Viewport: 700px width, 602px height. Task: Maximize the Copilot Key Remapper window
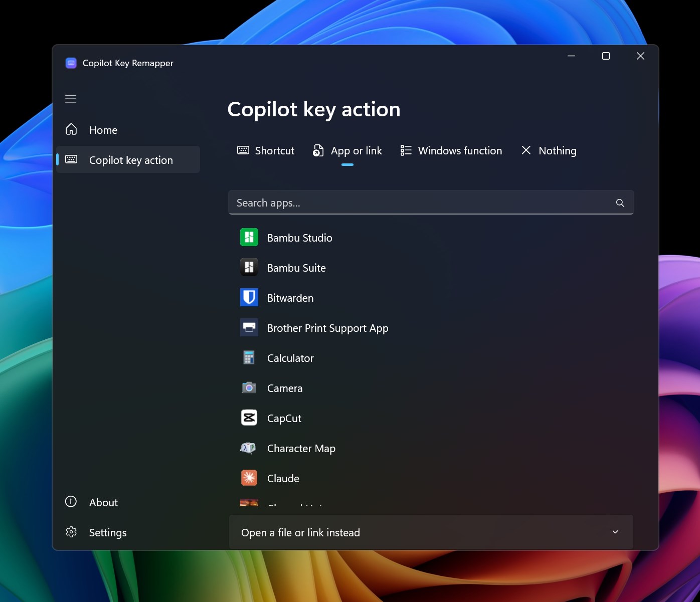pyautogui.click(x=606, y=56)
